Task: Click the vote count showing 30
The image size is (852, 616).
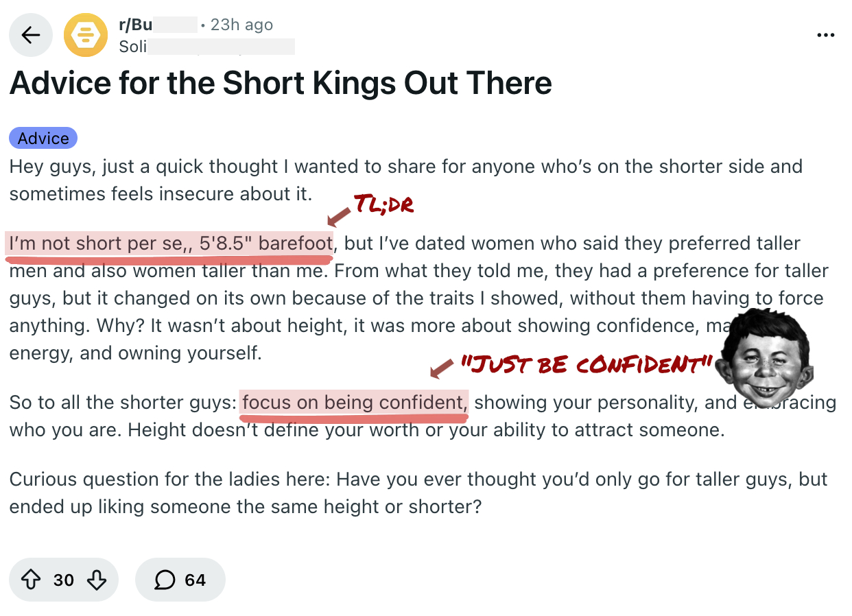Action: coord(64,580)
